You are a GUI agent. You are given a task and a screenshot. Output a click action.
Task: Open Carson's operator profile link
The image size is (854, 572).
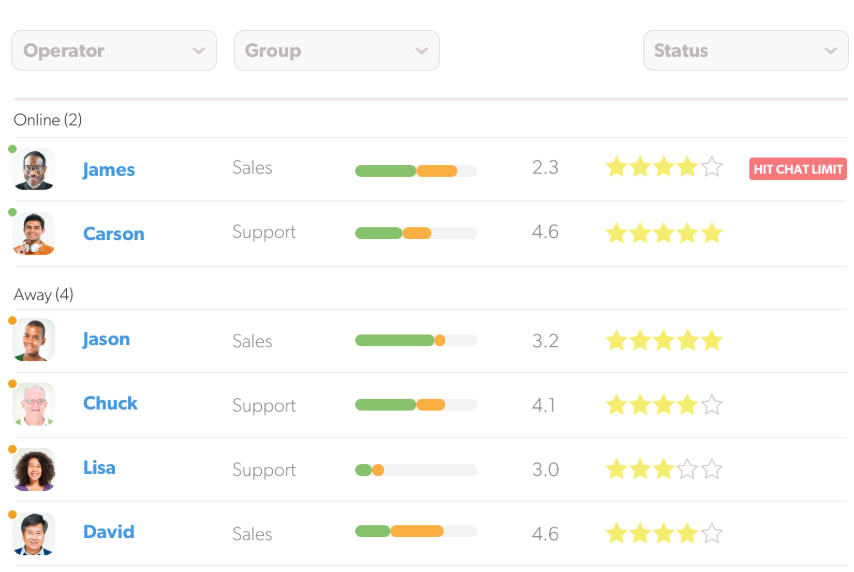114,234
